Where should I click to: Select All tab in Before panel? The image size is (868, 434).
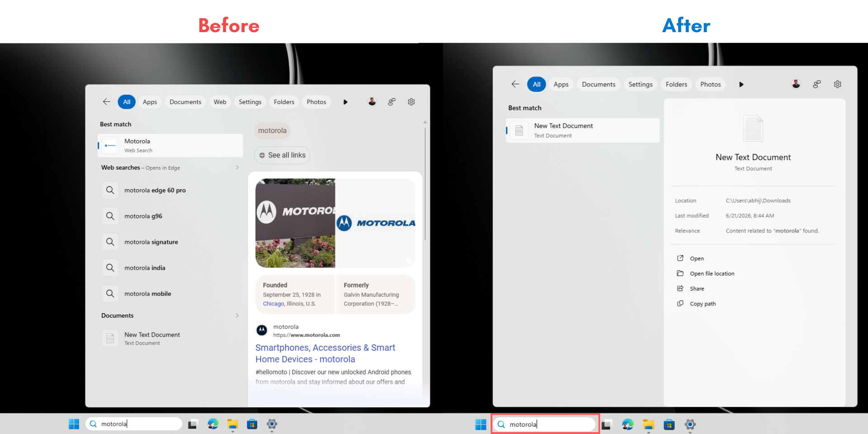click(127, 102)
